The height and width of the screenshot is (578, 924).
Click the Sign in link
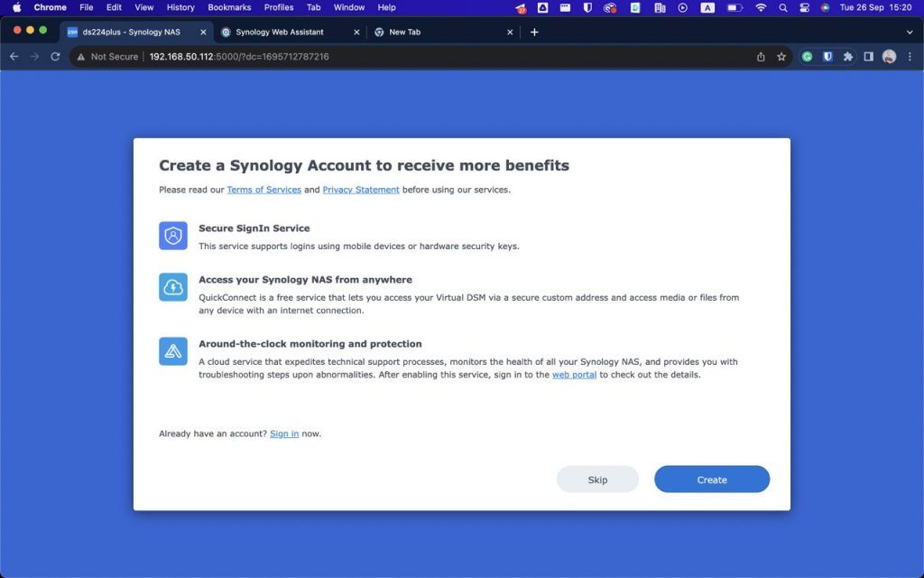pyautogui.click(x=284, y=433)
